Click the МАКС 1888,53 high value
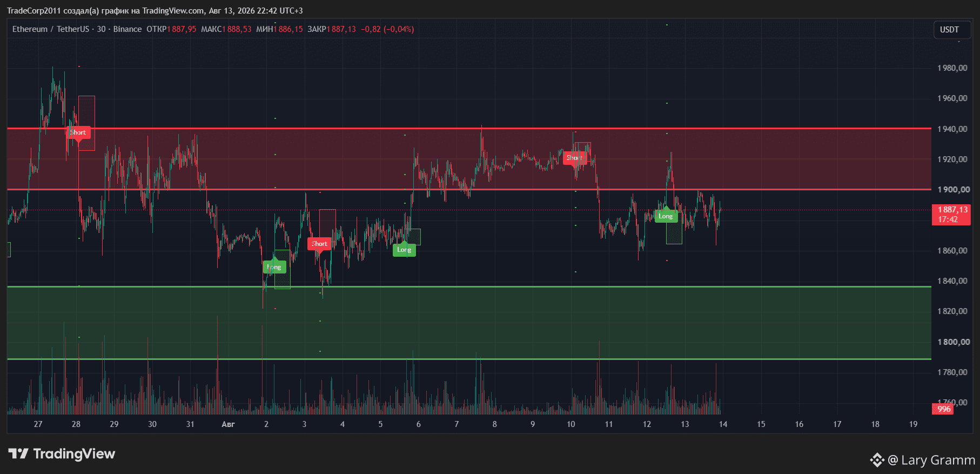Screen dimensions: 980x474 226,29
